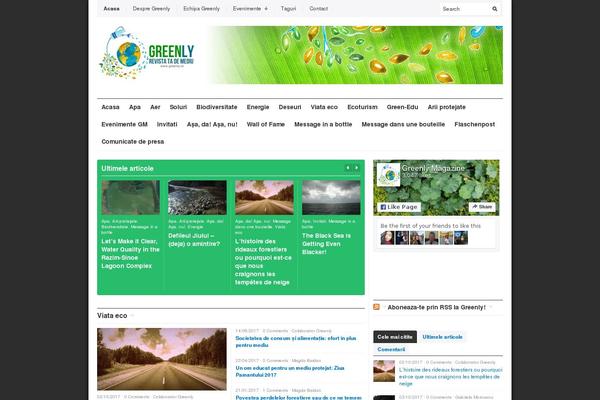
Task: Open the Deseuri category
Action: coord(290,107)
